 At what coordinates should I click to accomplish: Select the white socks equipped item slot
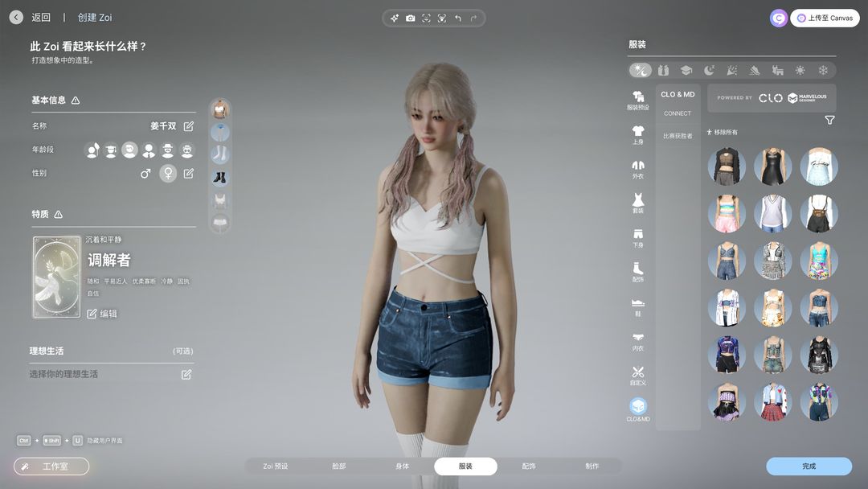(220, 154)
